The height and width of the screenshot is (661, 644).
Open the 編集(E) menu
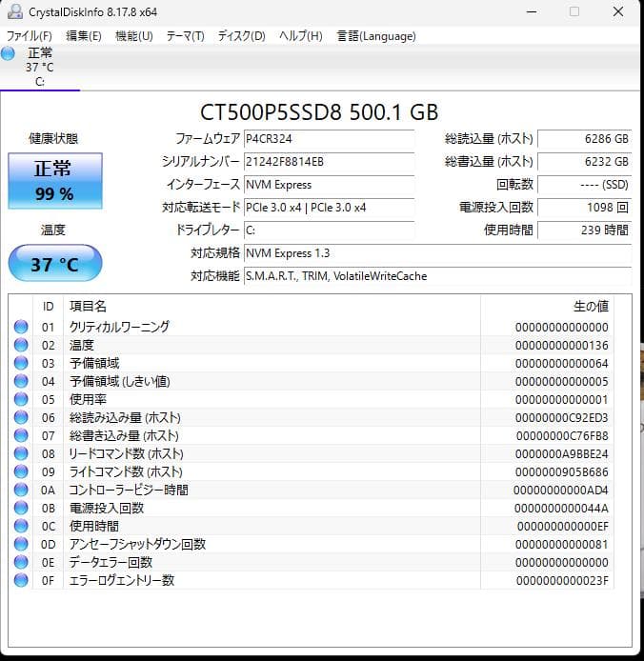[x=84, y=36]
